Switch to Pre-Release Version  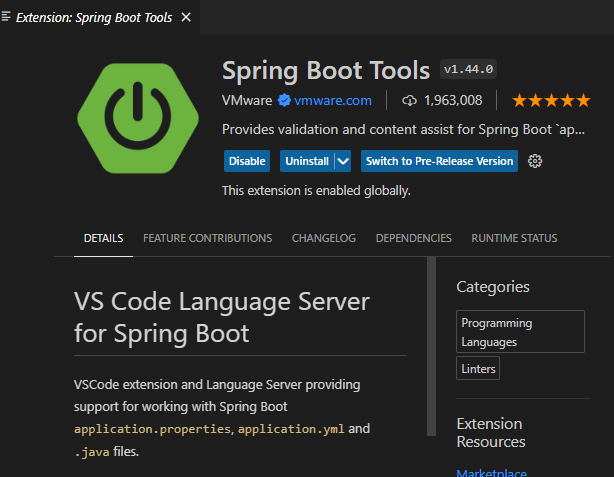click(x=439, y=161)
